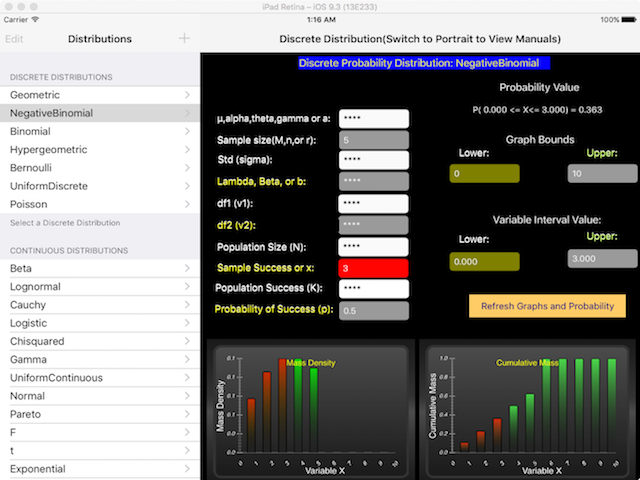Choose the Hypergeometric distribution
Viewport: 640px width, 480px height.
[100, 149]
